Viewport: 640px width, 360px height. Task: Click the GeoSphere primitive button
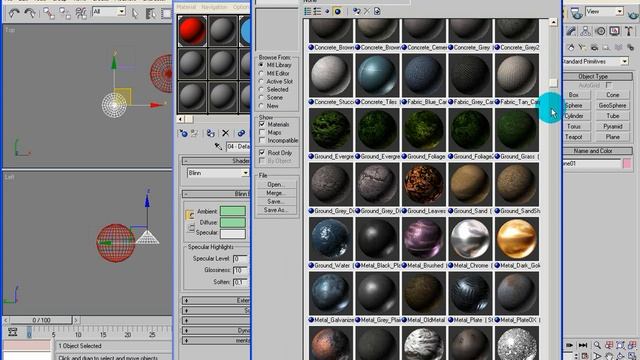tap(613, 105)
